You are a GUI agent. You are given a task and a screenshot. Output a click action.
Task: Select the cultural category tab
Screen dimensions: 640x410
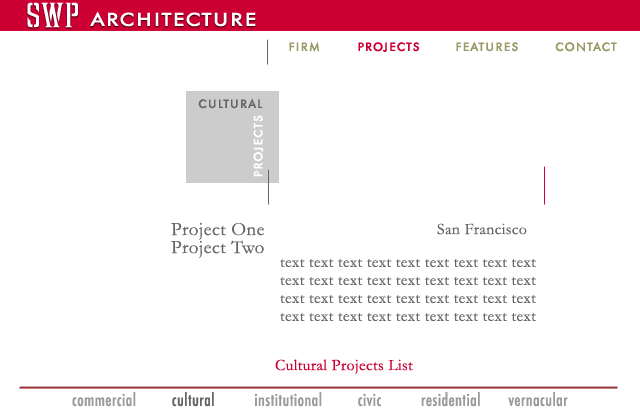(193, 400)
